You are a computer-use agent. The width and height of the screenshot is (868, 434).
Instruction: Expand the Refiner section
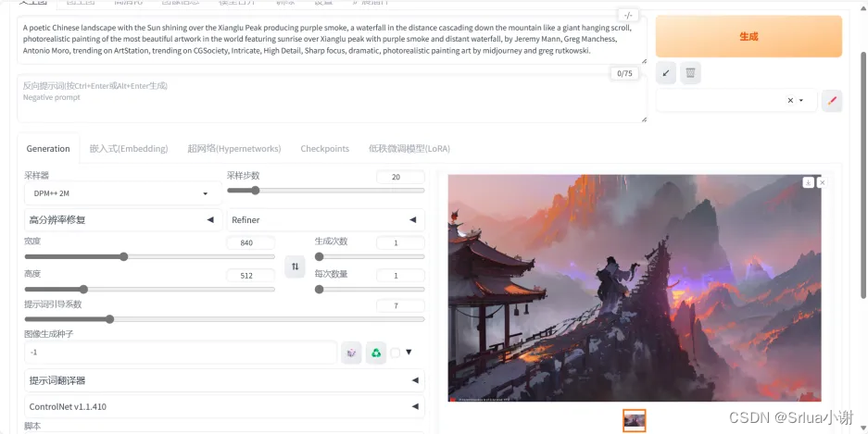pyautogui.click(x=326, y=220)
